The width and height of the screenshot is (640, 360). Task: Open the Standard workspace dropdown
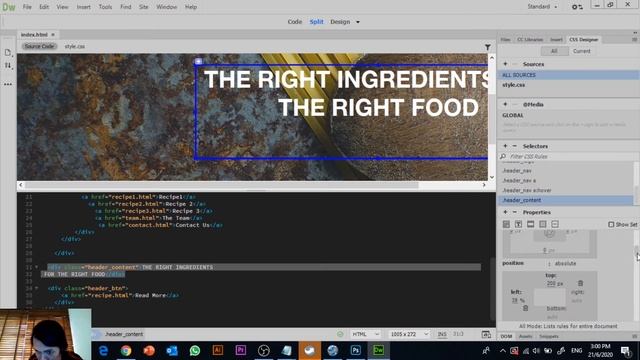542,7
